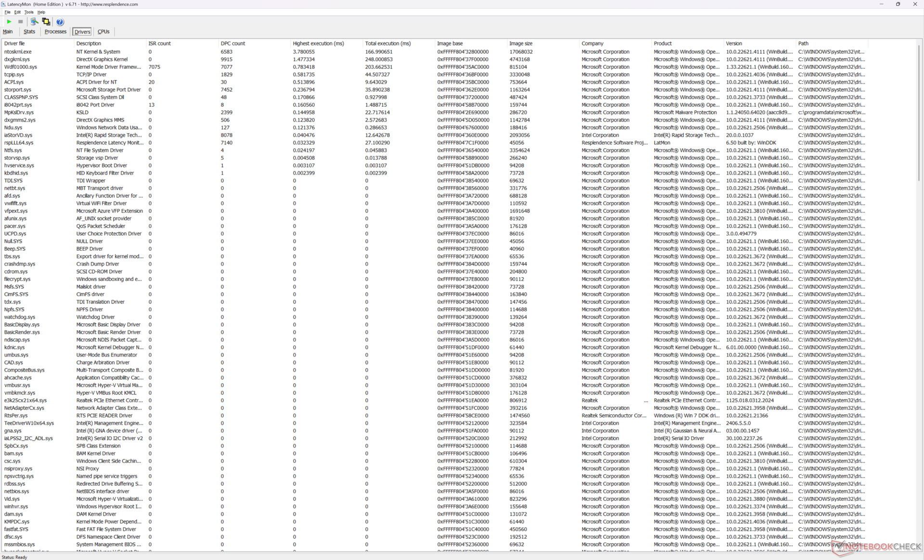Click the monitor magnifier toolbar icon
Screen dimensions: 924x560
point(34,22)
